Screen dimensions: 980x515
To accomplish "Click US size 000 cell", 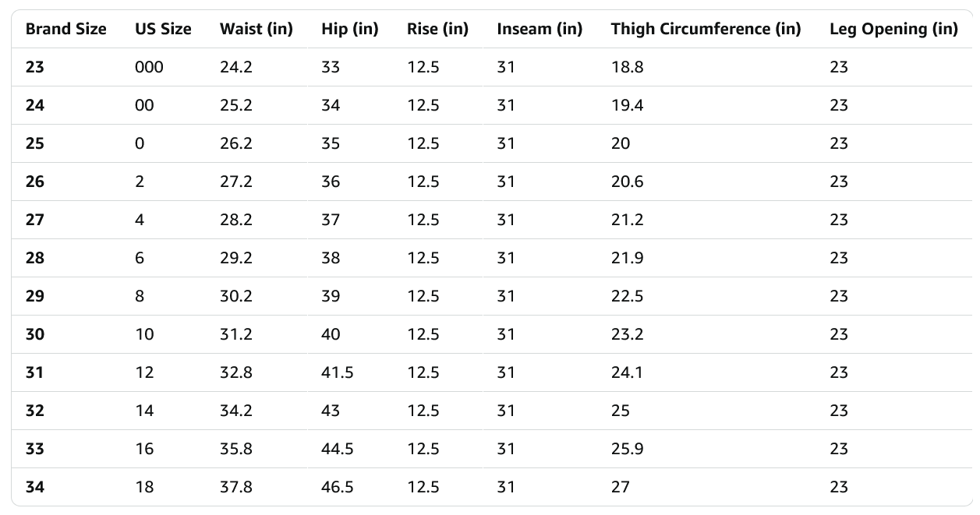I will click(x=149, y=67).
